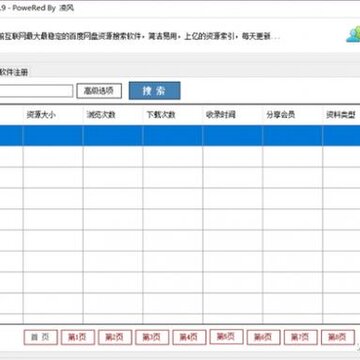The image size is (360, 360).
Task: Open the 软件注册 software registration menu
Action: (14, 72)
